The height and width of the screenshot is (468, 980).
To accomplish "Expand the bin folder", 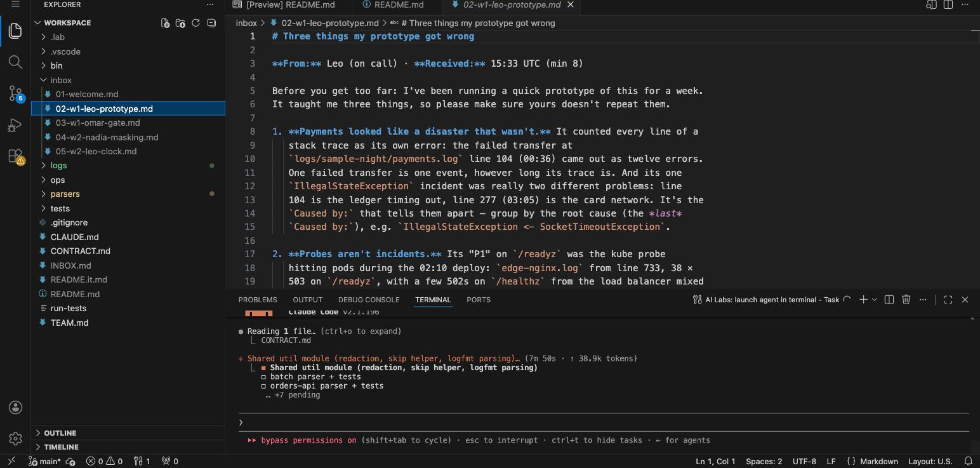I will pyautogui.click(x=56, y=65).
